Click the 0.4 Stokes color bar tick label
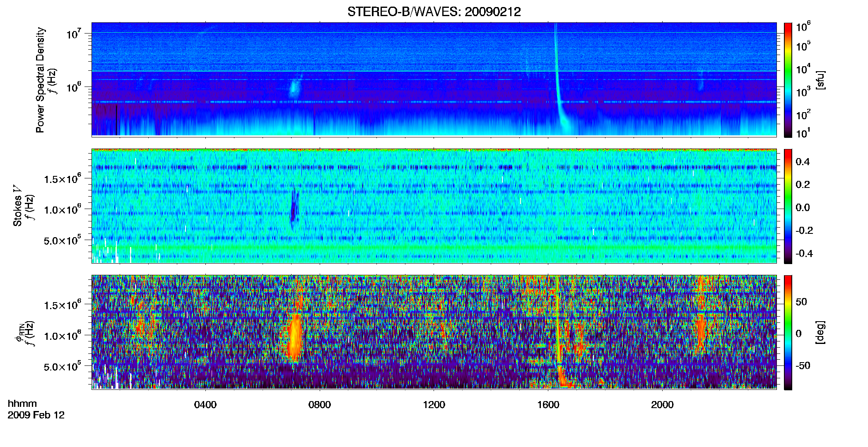Screen dimensions: 868x447 coord(803,162)
